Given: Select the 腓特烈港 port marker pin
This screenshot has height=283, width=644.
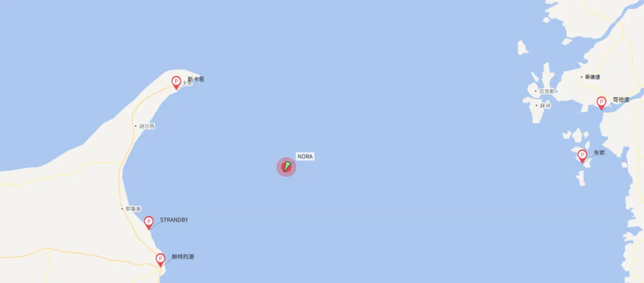Looking at the screenshot, I should click(160, 260).
